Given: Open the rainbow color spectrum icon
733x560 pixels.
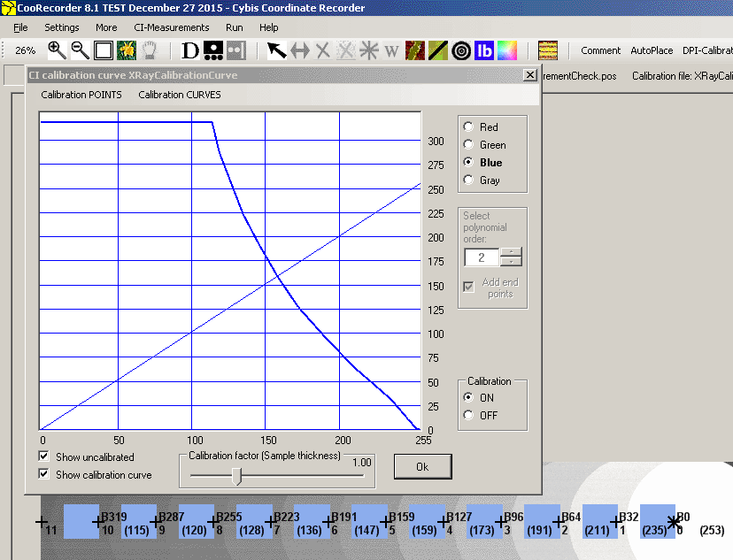Looking at the screenshot, I should click(507, 50).
